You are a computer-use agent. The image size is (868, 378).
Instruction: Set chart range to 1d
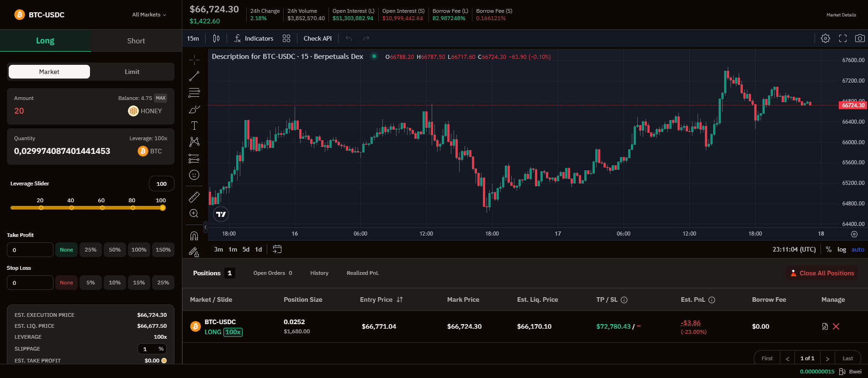coord(259,249)
